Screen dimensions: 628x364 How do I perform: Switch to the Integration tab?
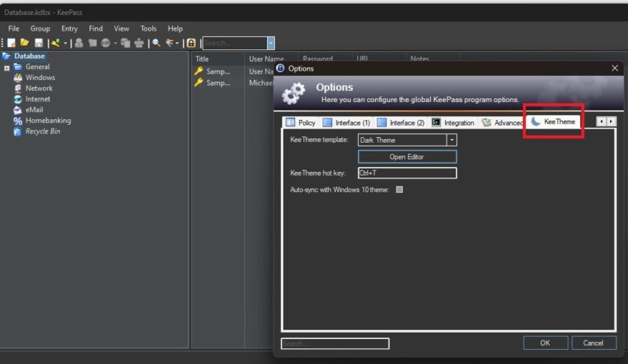(454, 122)
